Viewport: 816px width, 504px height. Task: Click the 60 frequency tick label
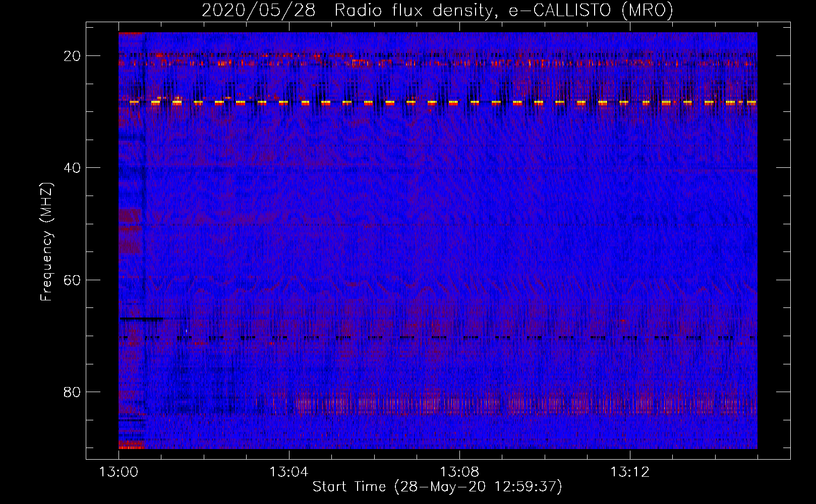coord(72,280)
